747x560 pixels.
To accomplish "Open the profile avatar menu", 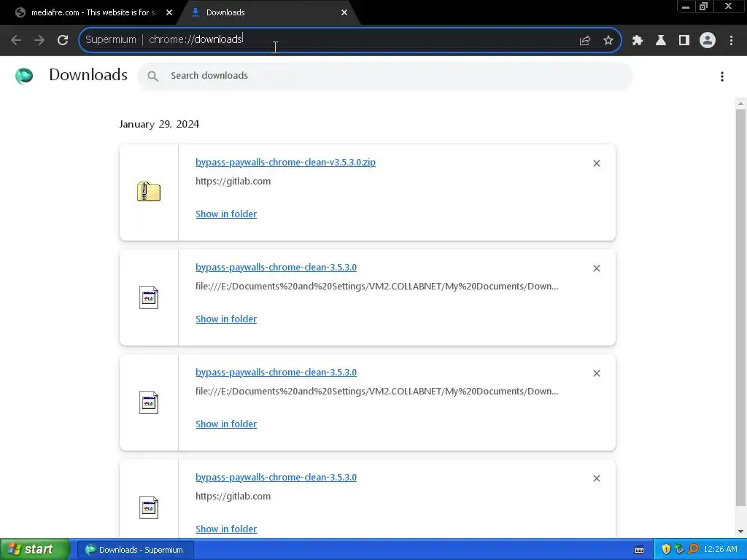I will click(x=708, y=40).
